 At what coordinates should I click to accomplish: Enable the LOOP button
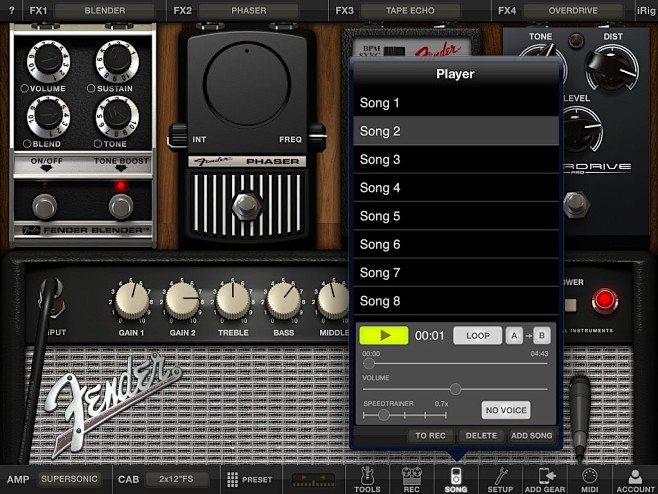click(477, 336)
